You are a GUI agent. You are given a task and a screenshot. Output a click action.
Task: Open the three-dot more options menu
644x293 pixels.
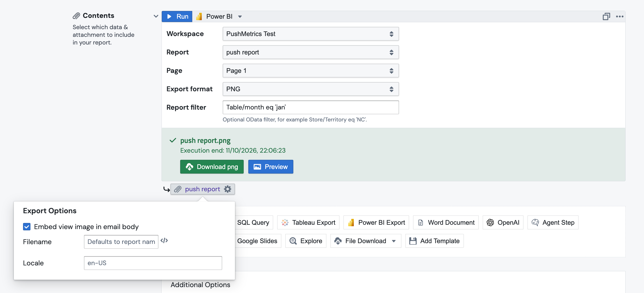[620, 17]
